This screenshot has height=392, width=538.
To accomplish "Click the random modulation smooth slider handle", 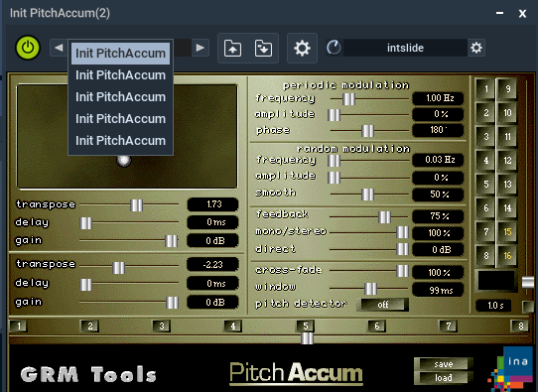I will pos(367,195).
